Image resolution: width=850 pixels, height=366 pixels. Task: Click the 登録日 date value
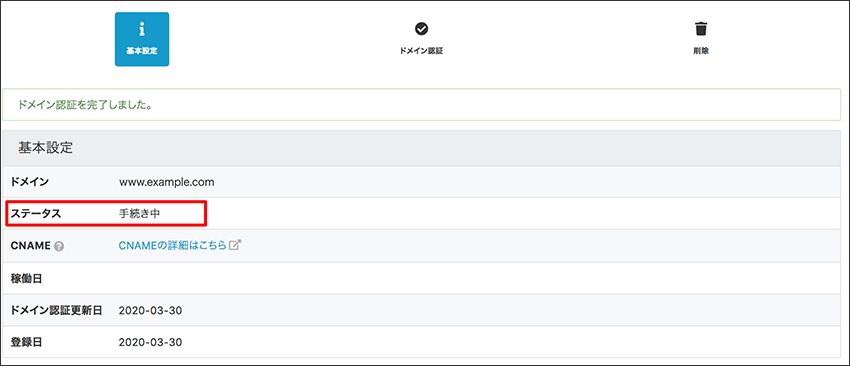coord(150,342)
